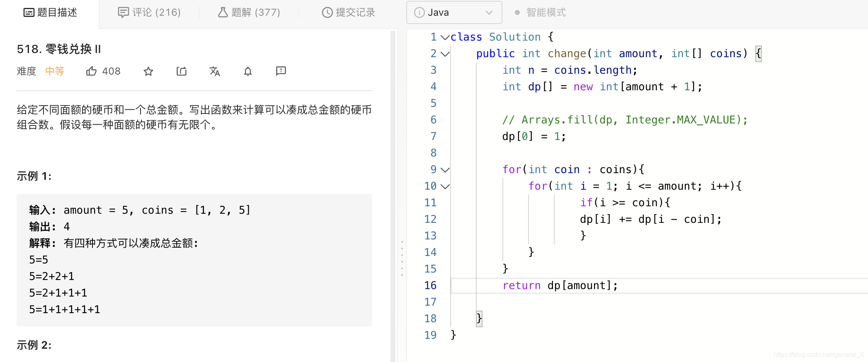The width and height of the screenshot is (868, 362).
Task: Click the int n = coins.length; line
Action: coord(570,70)
